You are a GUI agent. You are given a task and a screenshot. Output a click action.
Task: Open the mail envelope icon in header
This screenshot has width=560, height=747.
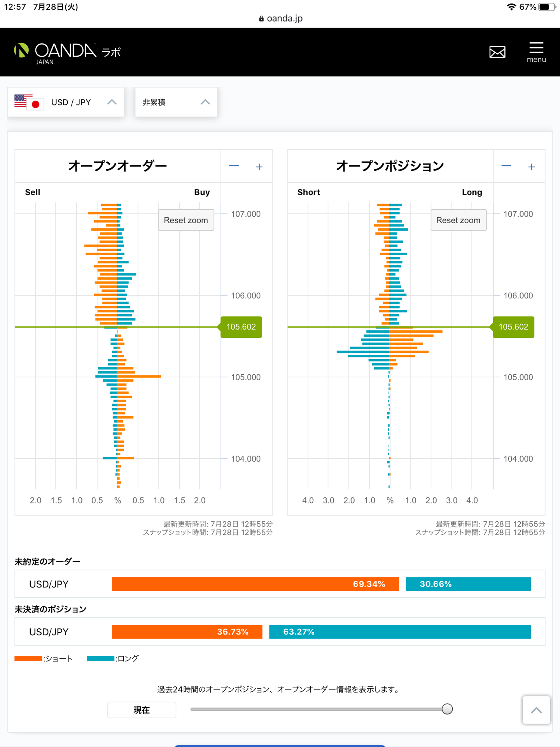pyautogui.click(x=497, y=52)
